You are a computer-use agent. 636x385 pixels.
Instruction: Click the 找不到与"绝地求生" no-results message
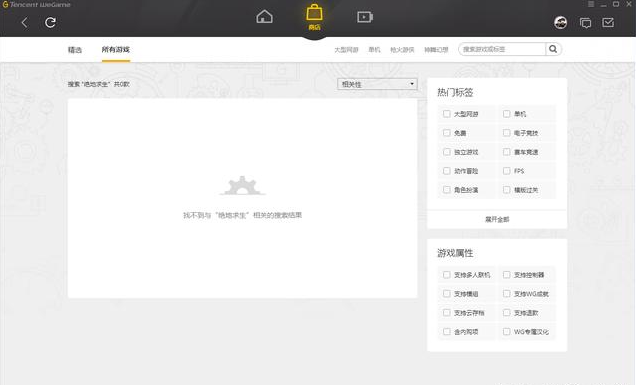243,215
